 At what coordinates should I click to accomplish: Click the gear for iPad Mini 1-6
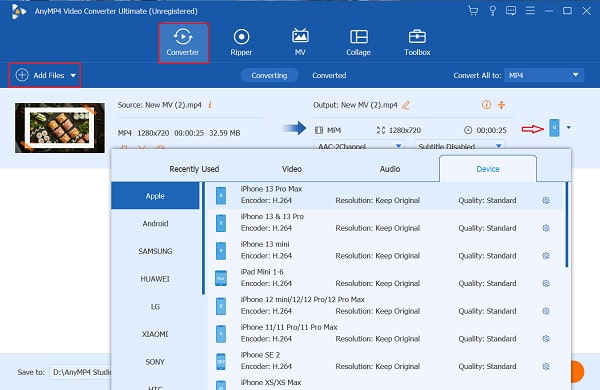point(546,283)
